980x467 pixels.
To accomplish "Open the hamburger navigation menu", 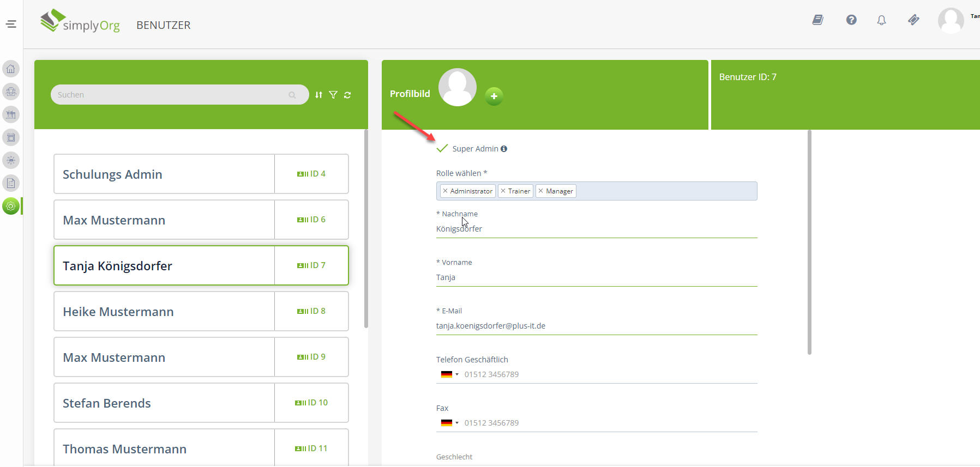I will coord(11,24).
